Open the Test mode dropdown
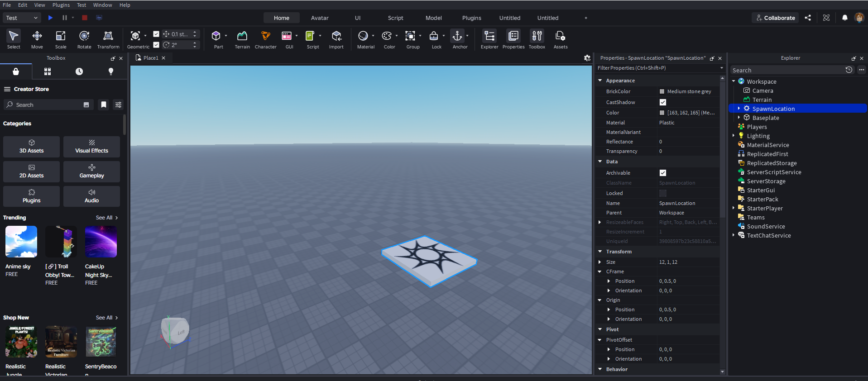Screen dimensions: 868x381 pos(22,18)
